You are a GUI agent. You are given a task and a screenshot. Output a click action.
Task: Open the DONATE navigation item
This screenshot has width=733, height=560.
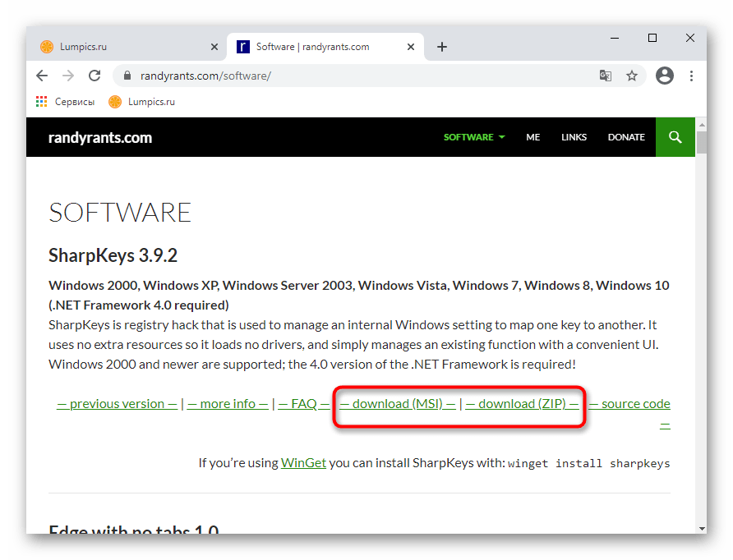click(x=626, y=137)
